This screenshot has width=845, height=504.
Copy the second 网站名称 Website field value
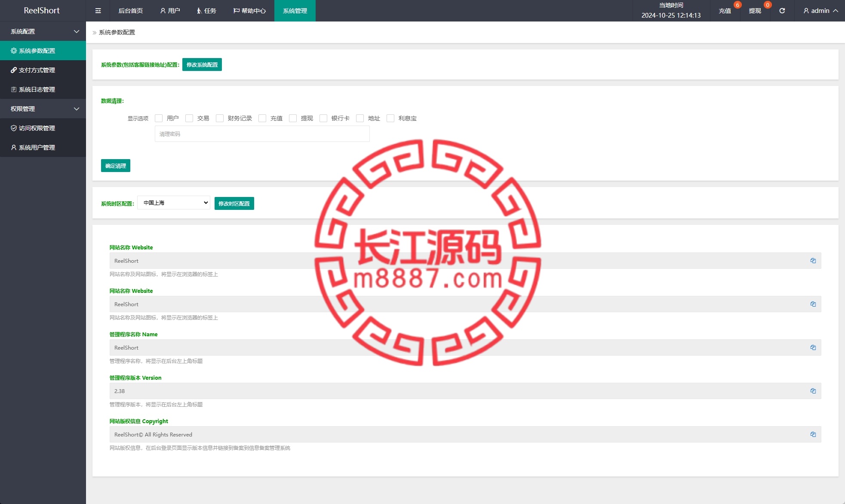[813, 304]
